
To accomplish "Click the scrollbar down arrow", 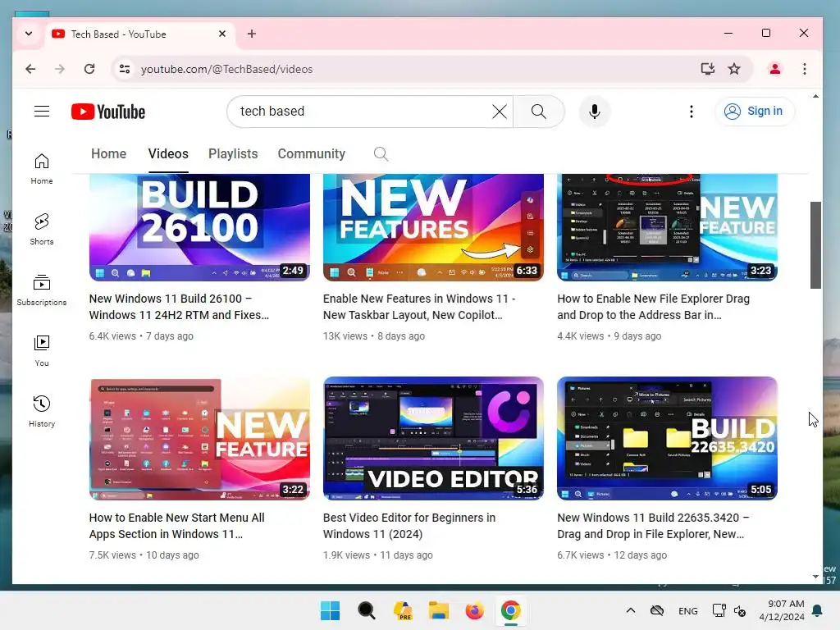I will click(815, 577).
